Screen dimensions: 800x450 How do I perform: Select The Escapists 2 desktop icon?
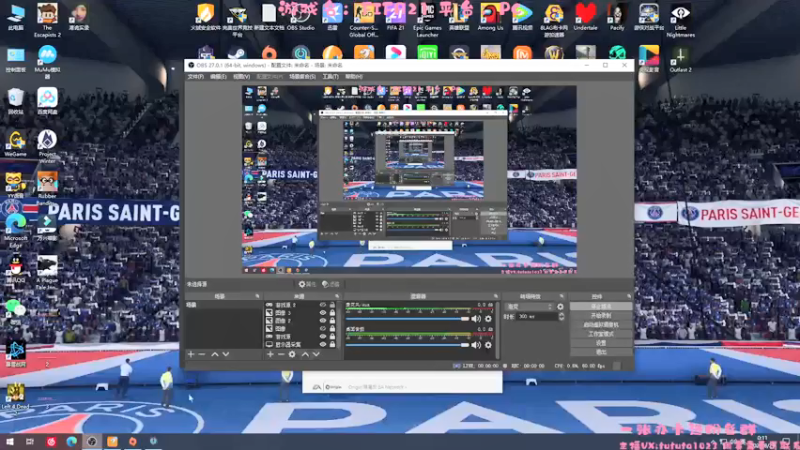pyautogui.click(x=47, y=20)
